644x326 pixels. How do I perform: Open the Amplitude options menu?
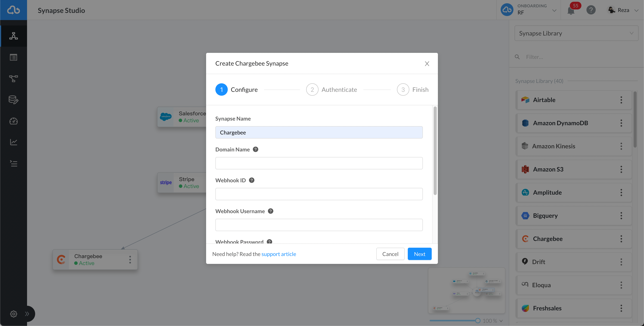621,193
